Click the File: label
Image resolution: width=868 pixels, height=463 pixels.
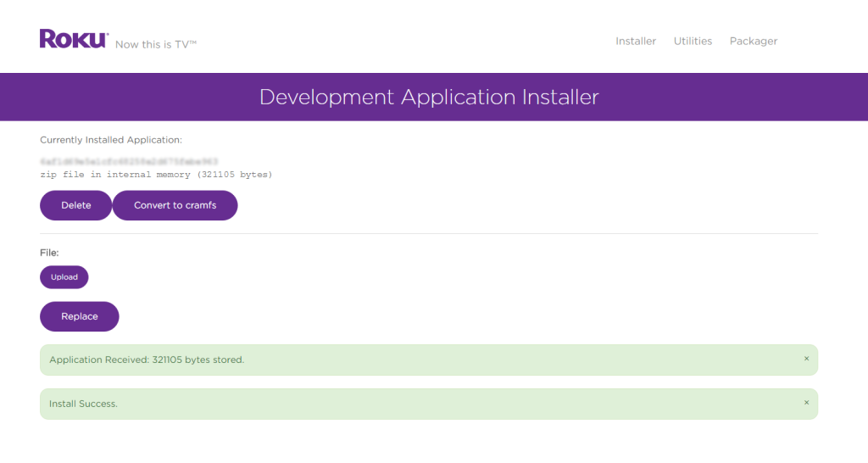point(50,253)
